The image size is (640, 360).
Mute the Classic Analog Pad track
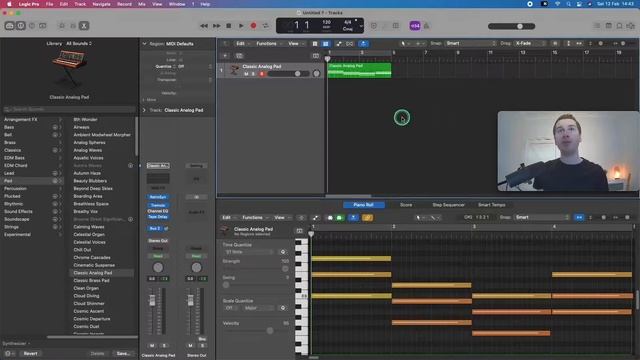[x=246, y=74]
